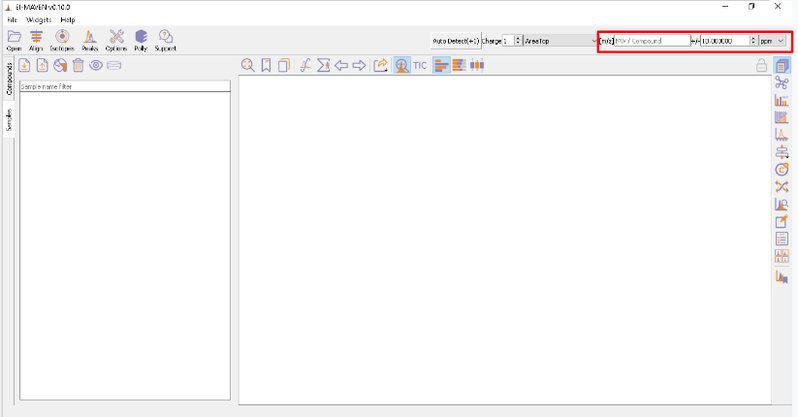Open the Options settings
Viewport: 798px width, 417px height.
[116, 41]
